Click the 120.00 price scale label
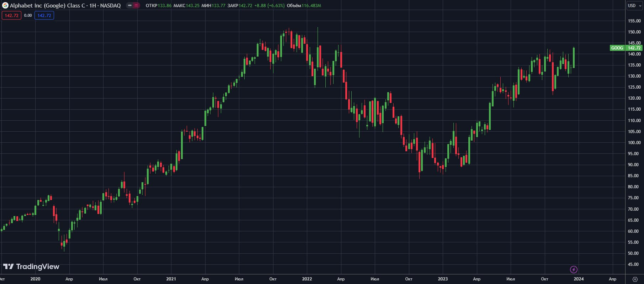The width and height of the screenshot is (644, 284). pos(634,98)
